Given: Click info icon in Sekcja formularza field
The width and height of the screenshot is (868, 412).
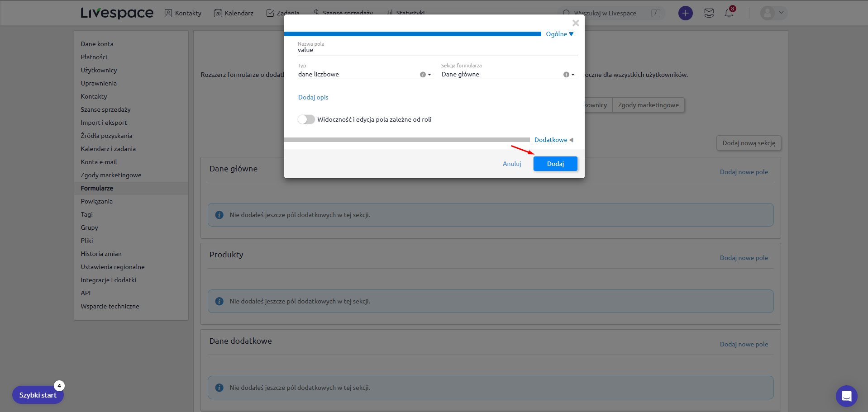Looking at the screenshot, I should pos(566,75).
